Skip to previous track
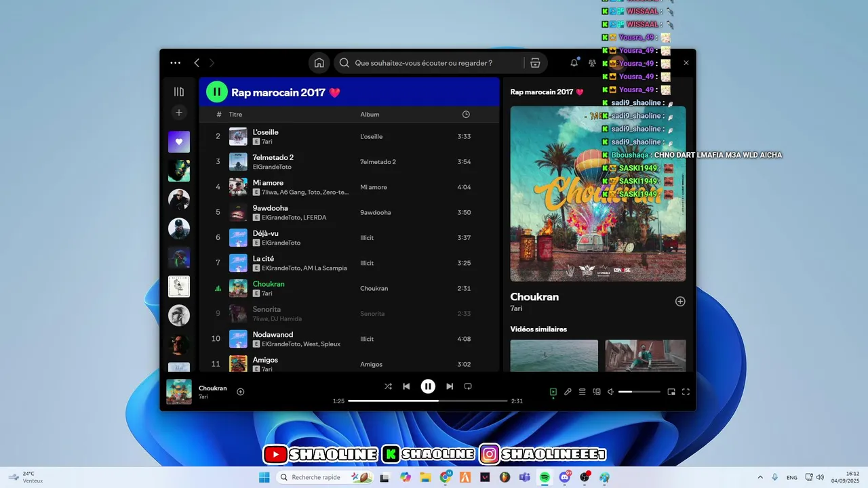Screen dimensions: 868x488 [x=406, y=386]
